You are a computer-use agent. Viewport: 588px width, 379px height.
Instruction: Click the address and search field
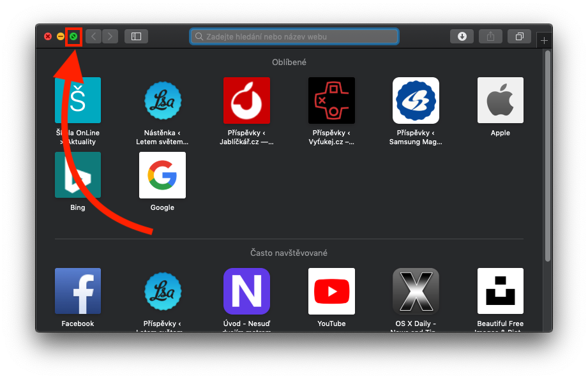pyautogui.click(x=294, y=36)
